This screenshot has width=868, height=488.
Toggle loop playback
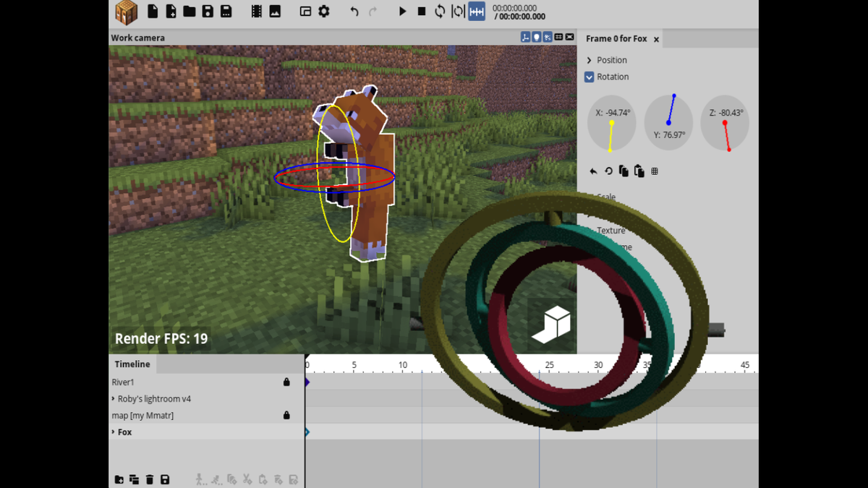click(x=440, y=12)
